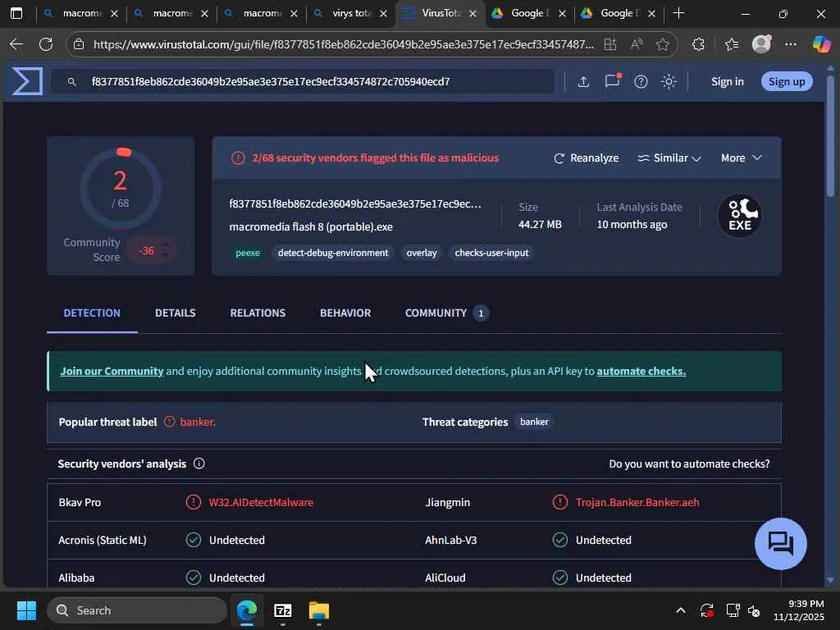
Task: Click the detect-debug-environment tag
Action: tap(333, 253)
